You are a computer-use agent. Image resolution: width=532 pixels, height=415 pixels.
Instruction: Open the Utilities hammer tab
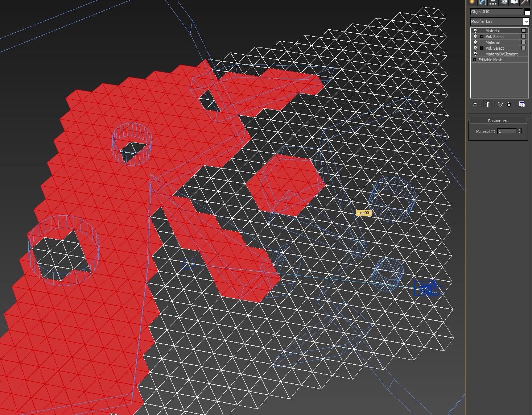pos(525,2)
